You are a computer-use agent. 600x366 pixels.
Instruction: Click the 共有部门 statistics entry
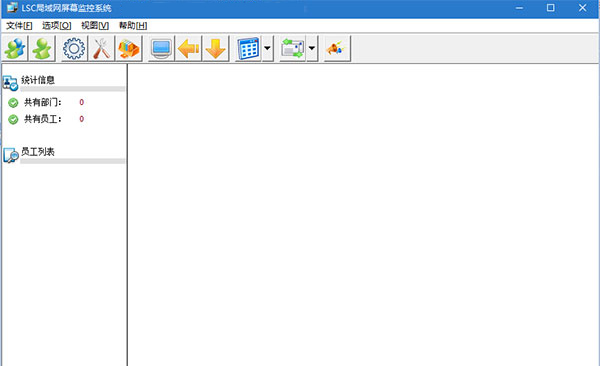click(43, 102)
